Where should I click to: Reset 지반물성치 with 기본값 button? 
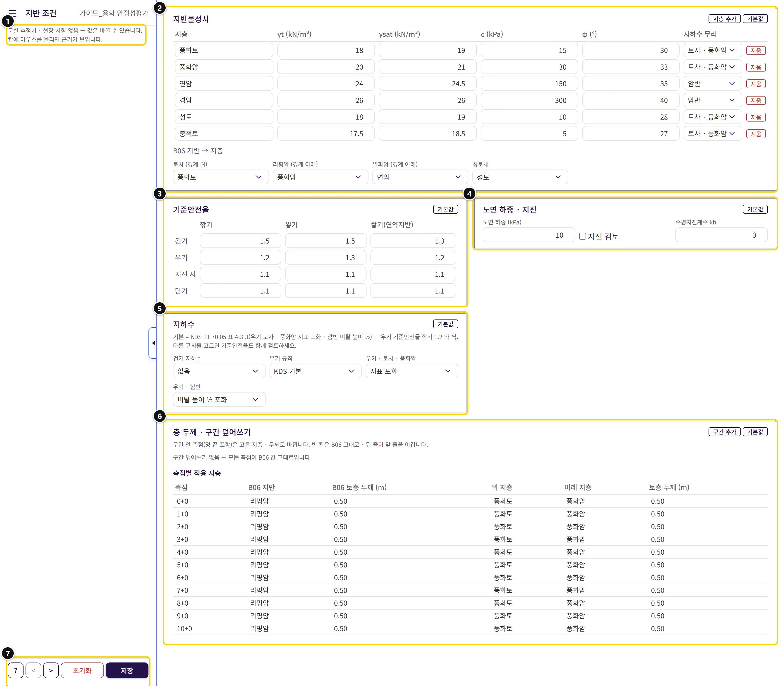[x=755, y=19]
